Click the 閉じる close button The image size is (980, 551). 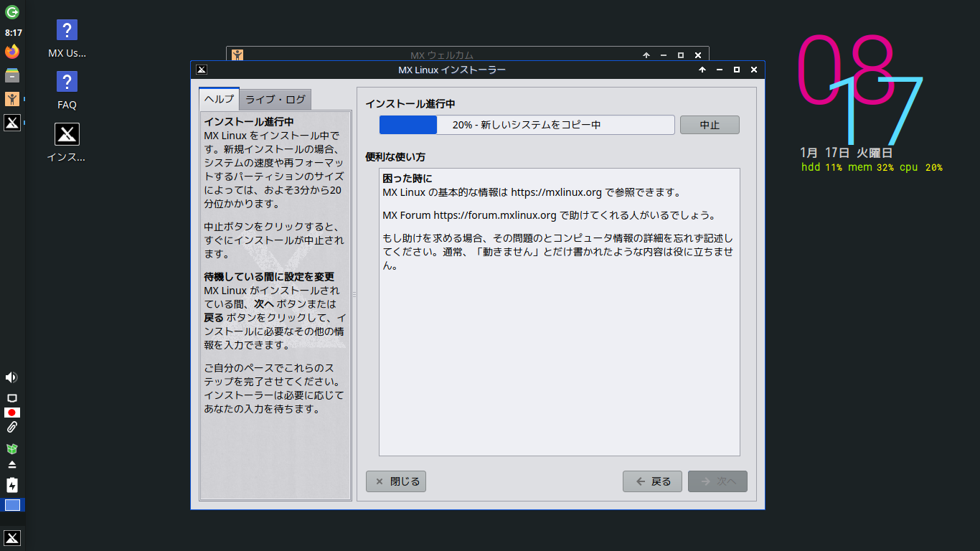pyautogui.click(x=396, y=481)
